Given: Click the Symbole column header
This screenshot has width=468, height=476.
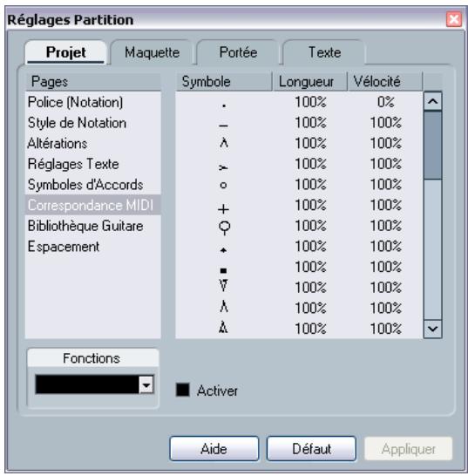Looking at the screenshot, I should point(224,82).
